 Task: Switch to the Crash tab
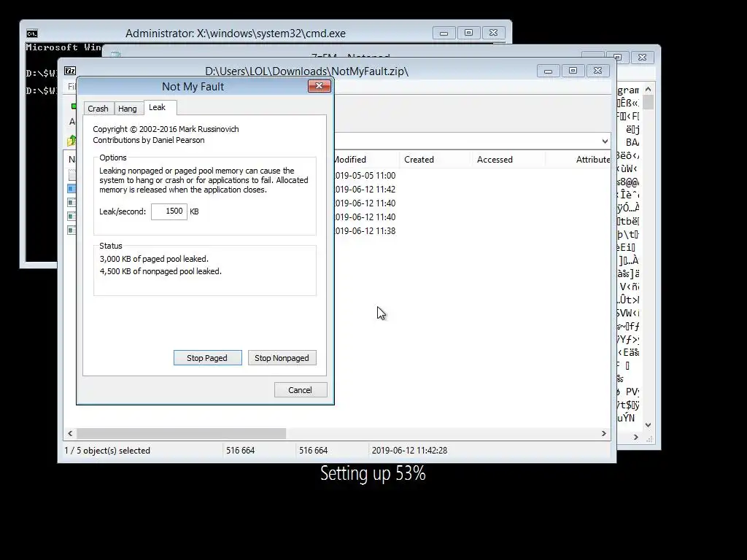coord(98,109)
